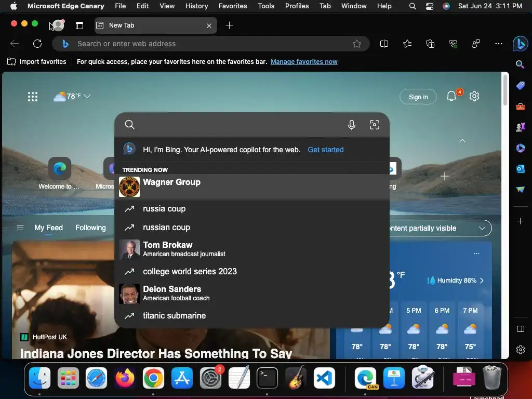Open the sidebar Games chess icon

[x=520, y=127]
